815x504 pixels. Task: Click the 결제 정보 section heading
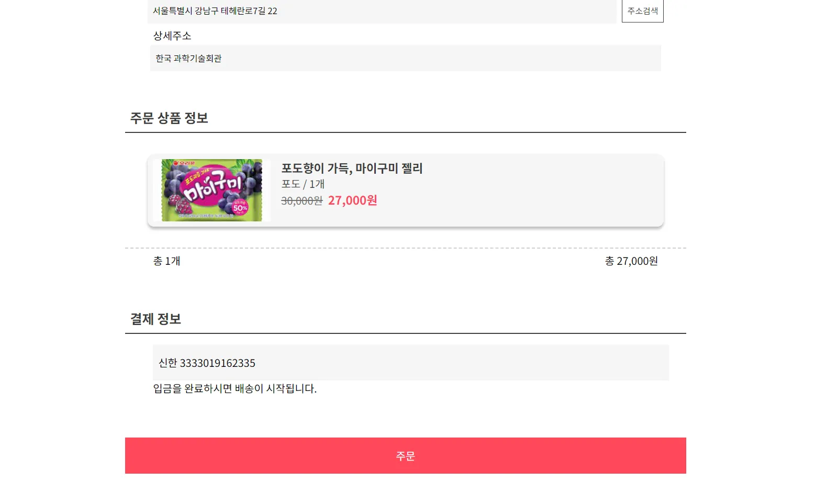point(155,319)
